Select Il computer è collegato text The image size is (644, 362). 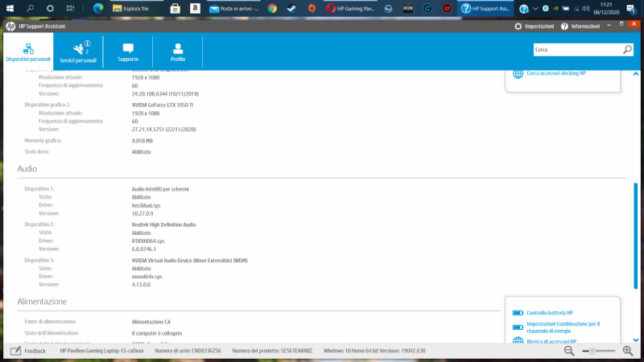(x=156, y=333)
